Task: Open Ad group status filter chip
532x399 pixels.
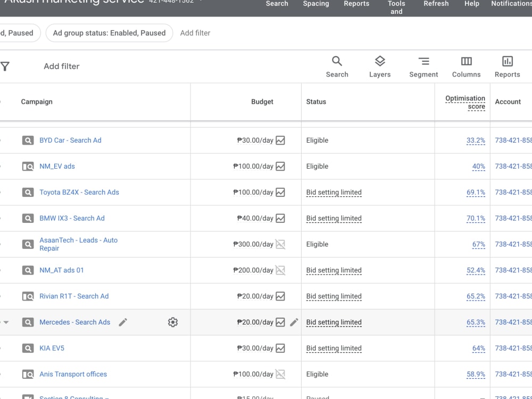Action: [109, 33]
